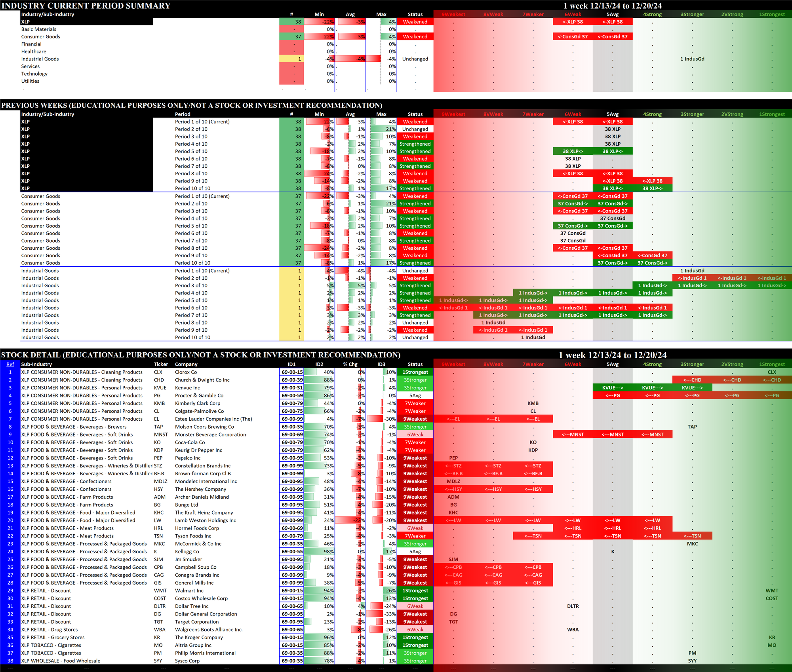
Task: Select the Walmart Inc company cell
Action: pyautogui.click(x=189, y=590)
